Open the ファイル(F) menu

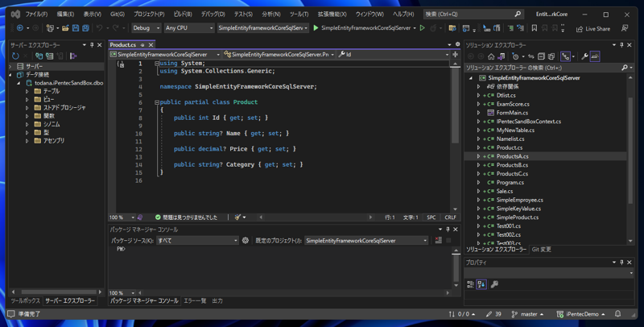[36, 14]
